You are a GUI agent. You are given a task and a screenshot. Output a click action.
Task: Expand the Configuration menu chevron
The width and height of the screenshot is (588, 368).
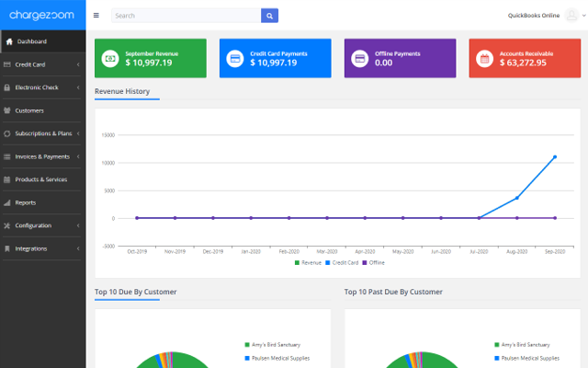click(x=78, y=225)
